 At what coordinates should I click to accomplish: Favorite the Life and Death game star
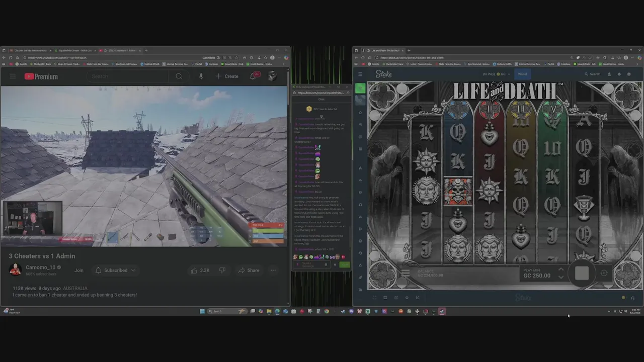tap(407, 297)
